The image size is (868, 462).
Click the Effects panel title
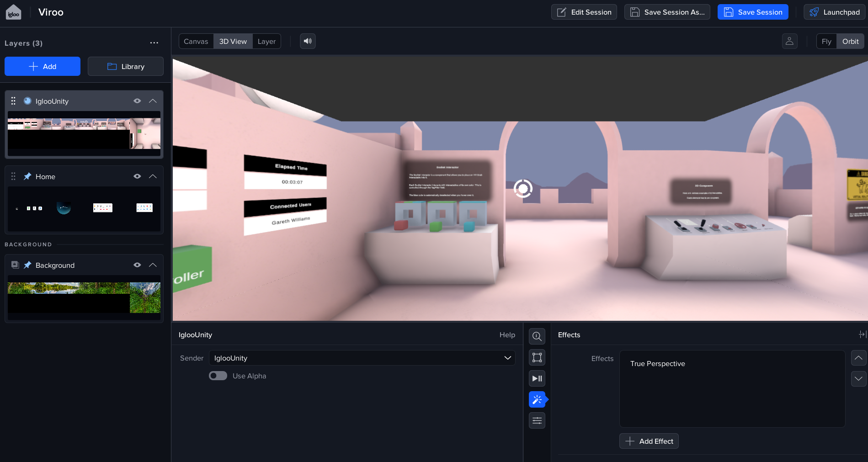click(569, 335)
